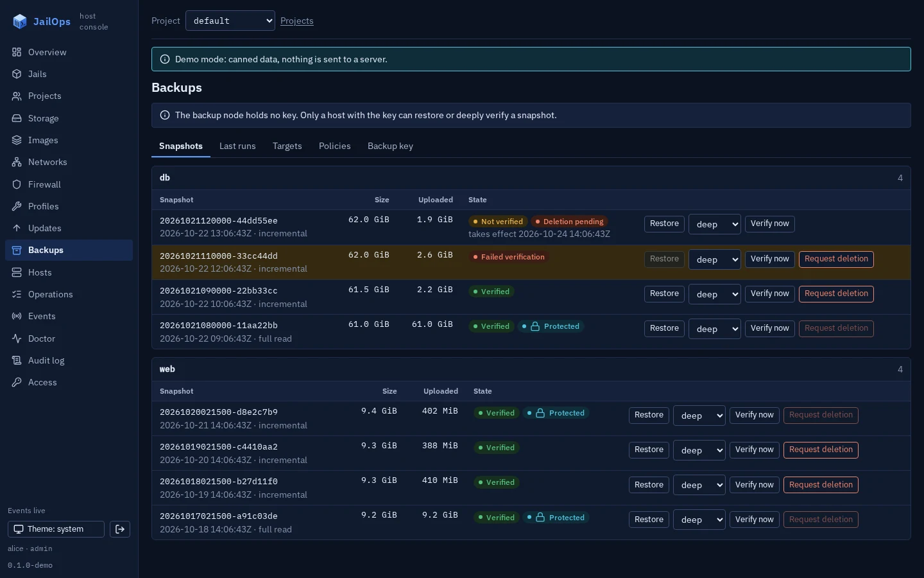
Task: Open verify mode dropdown for snapshot 33cc44dd
Action: tap(715, 259)
